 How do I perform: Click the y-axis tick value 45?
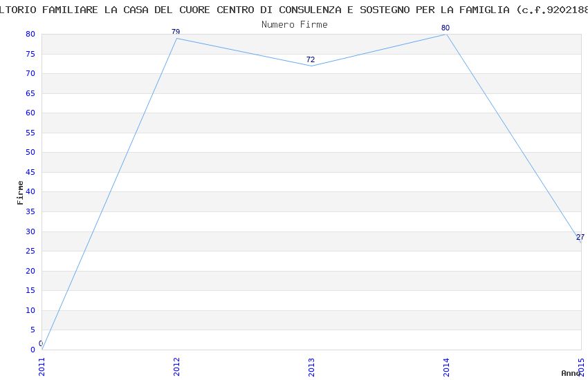30,172
